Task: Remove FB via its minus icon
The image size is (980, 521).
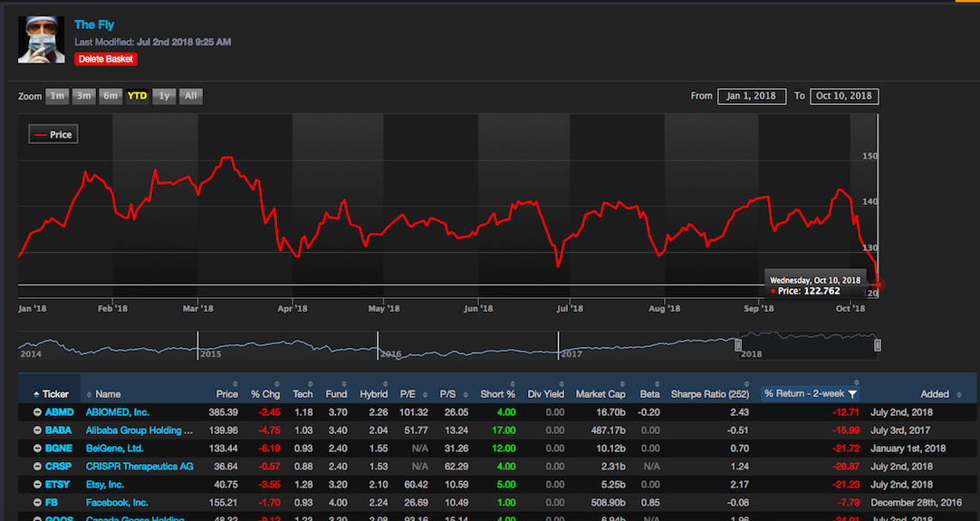Action: click(37, 503)
